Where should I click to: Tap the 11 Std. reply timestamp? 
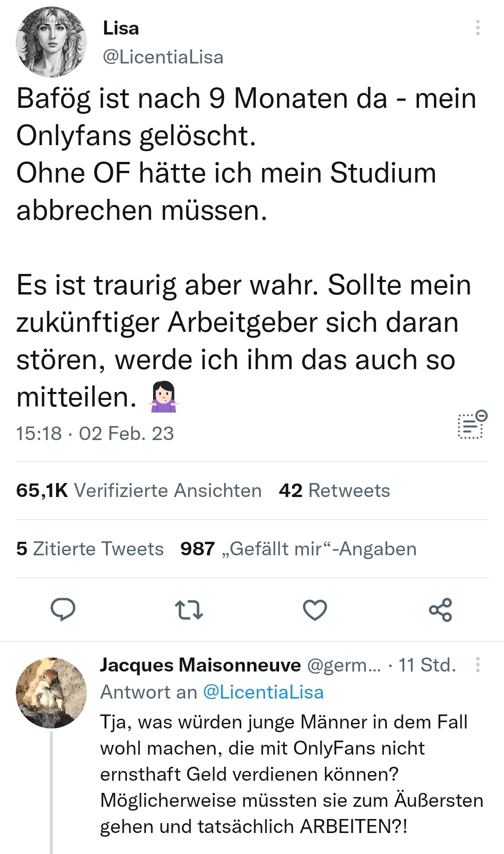point(427,665)
